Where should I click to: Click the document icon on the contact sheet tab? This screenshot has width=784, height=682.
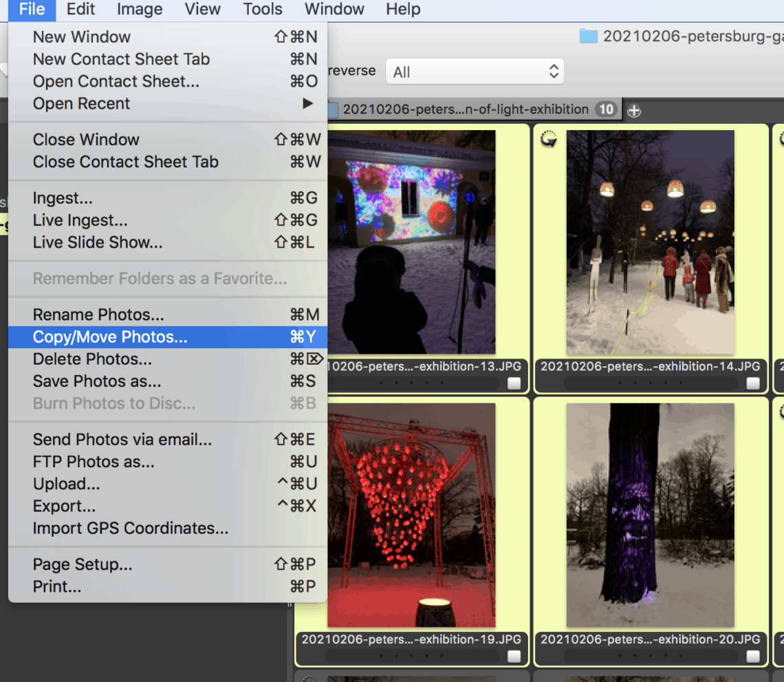coord(334,109)
